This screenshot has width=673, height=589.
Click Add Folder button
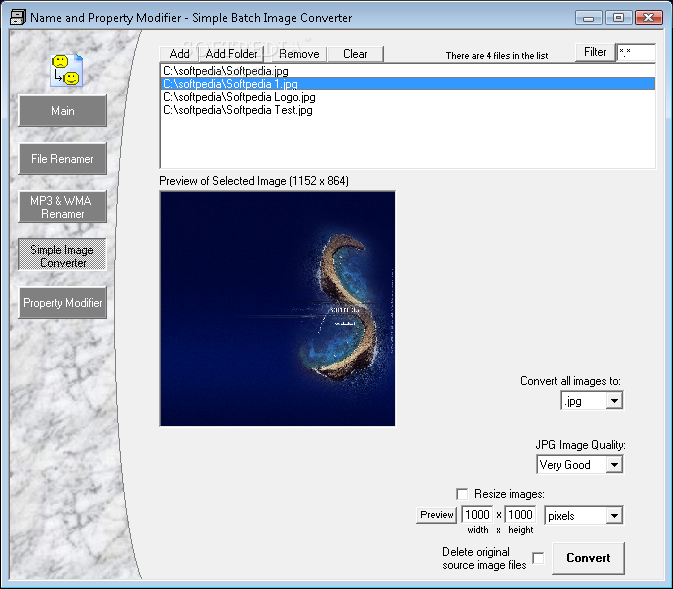point(231,54)
